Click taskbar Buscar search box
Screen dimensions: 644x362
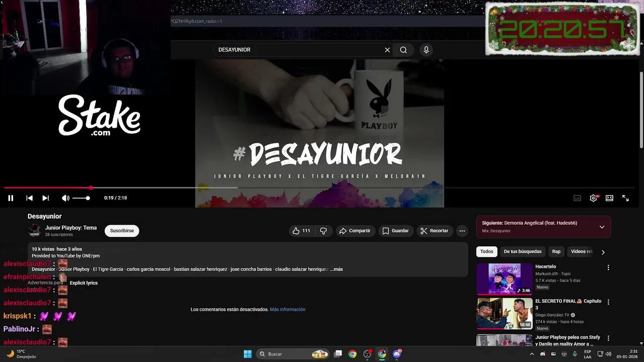293,354
